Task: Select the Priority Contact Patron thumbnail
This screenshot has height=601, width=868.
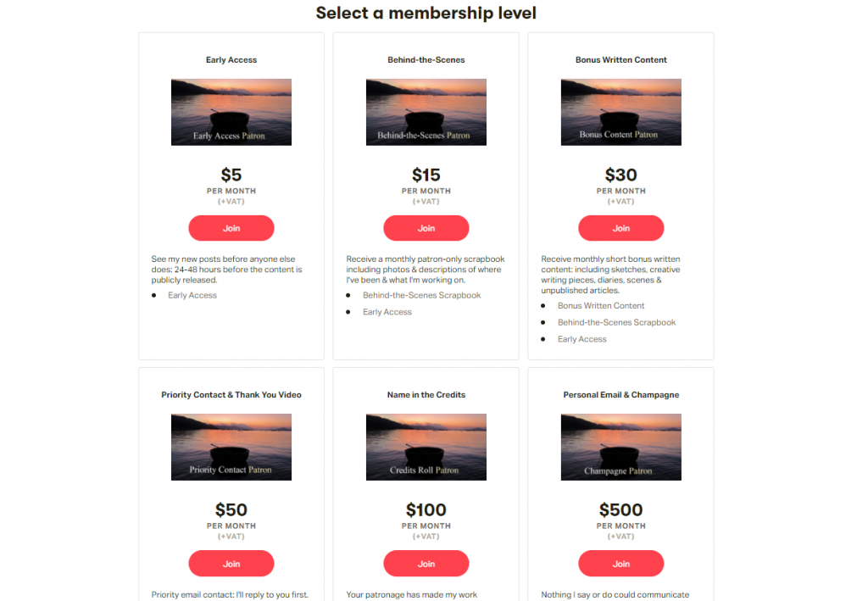Action: click(x=231, y=447)
